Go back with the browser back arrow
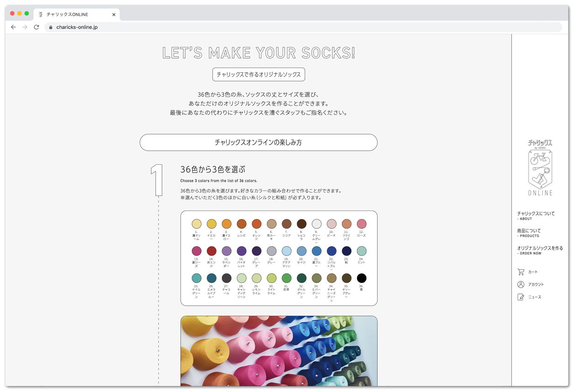575x392 pixels. (x=13, y=27)
